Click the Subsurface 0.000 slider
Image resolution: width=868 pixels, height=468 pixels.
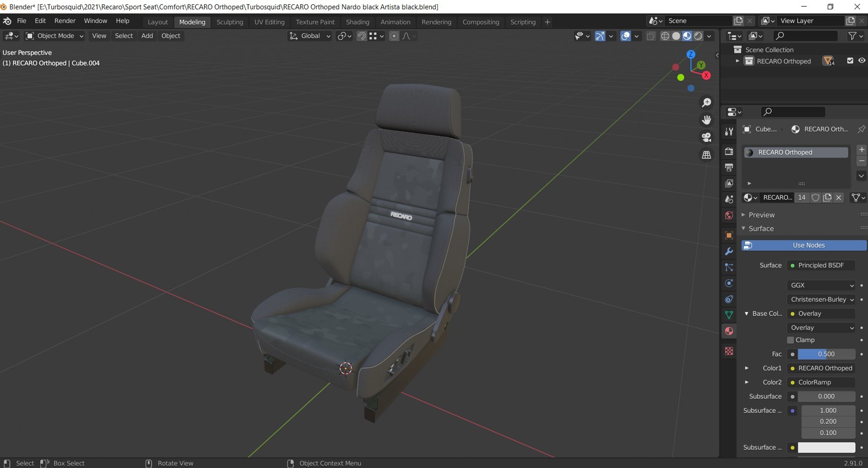826,397
